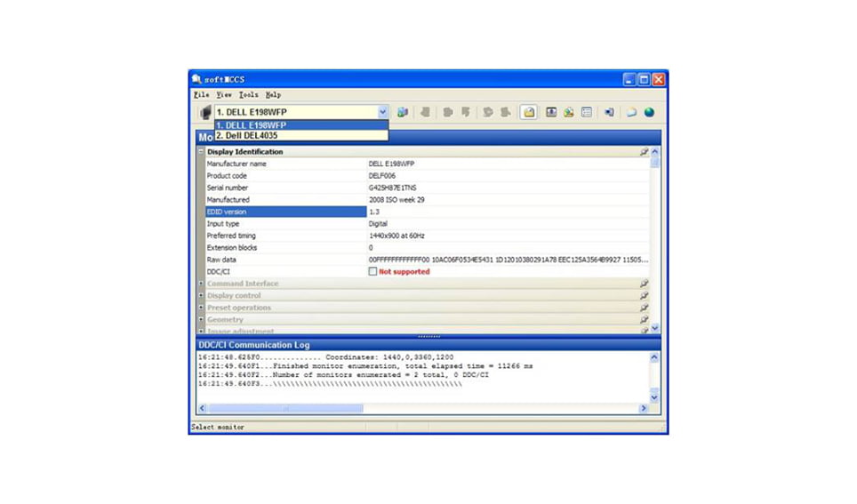
Task: Open the Tools menu
Action: tap(248, 94)
